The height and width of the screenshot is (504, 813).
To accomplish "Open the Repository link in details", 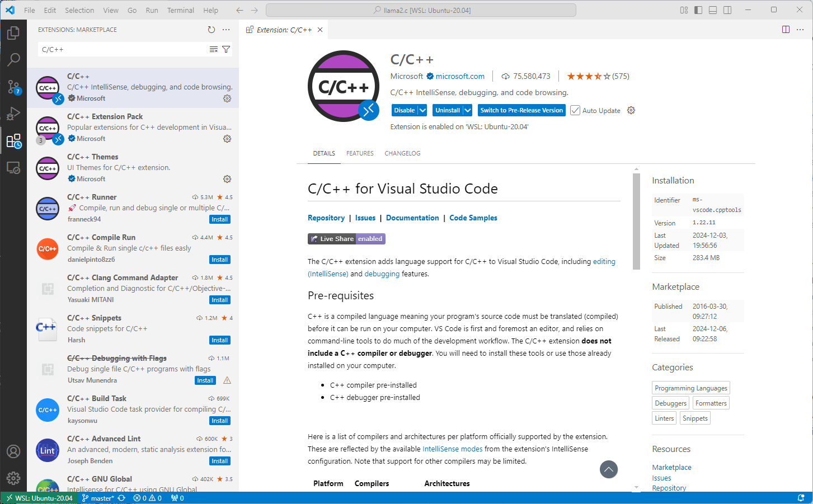I will click(326, 218).
